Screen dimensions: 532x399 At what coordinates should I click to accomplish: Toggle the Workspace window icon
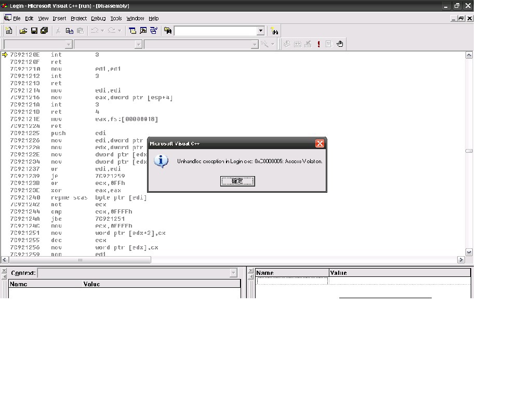132,31
